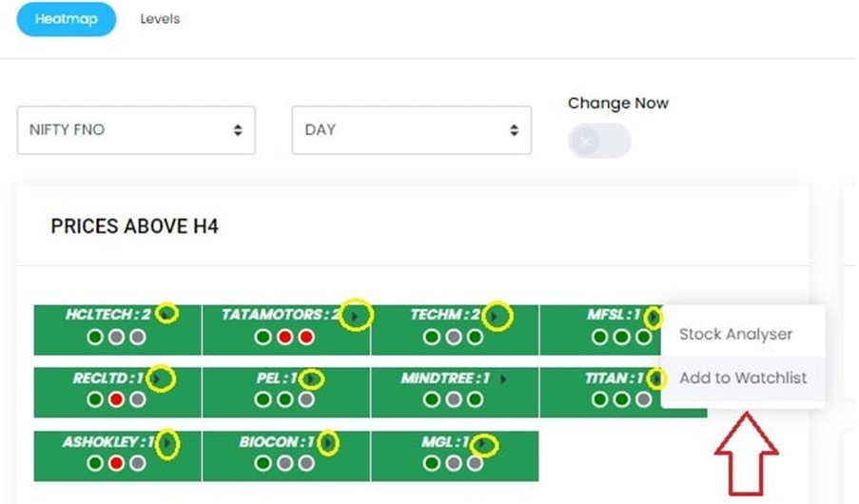Open the TECHM arrow menu
The height and width of the screenshot is (504, 859).
496,315
